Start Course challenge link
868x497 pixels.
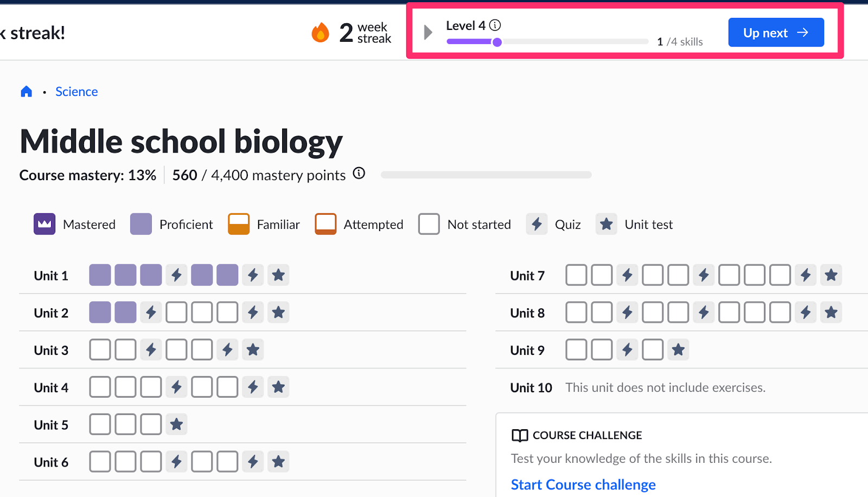(583, 485)
